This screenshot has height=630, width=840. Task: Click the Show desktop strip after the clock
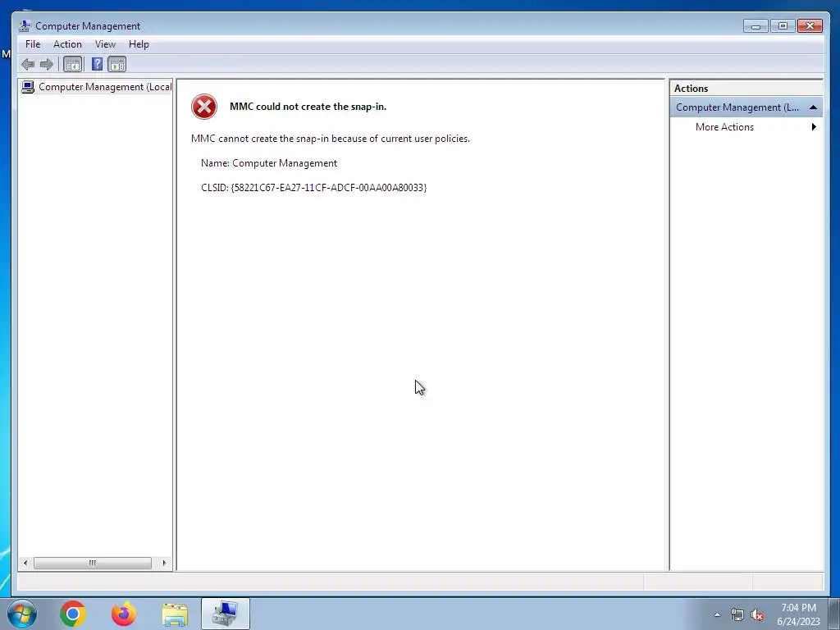pos(834,614)
